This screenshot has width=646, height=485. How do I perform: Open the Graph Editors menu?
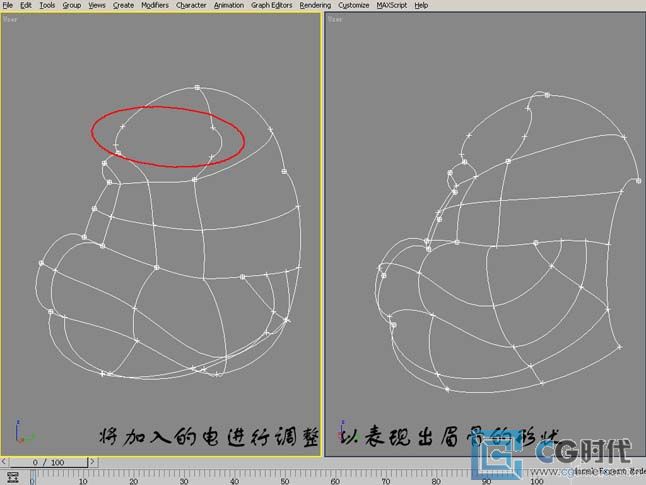tap(272, 5)
